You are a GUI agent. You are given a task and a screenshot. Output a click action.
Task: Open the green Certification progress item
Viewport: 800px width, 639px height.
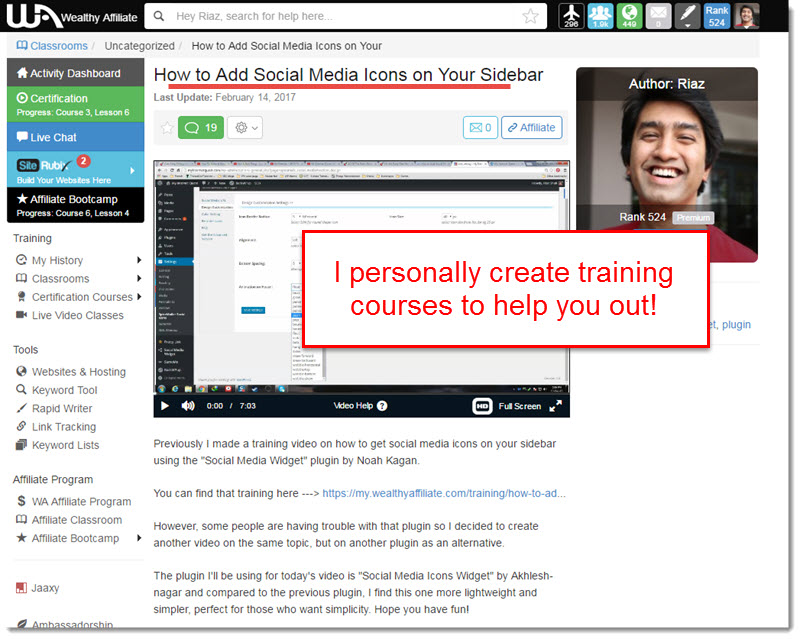point(76,105)
